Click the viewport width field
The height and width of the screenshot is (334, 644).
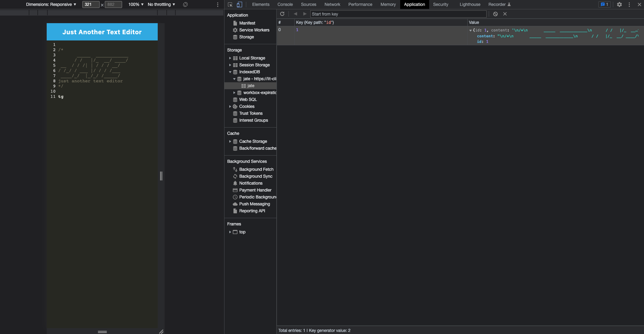91,4
